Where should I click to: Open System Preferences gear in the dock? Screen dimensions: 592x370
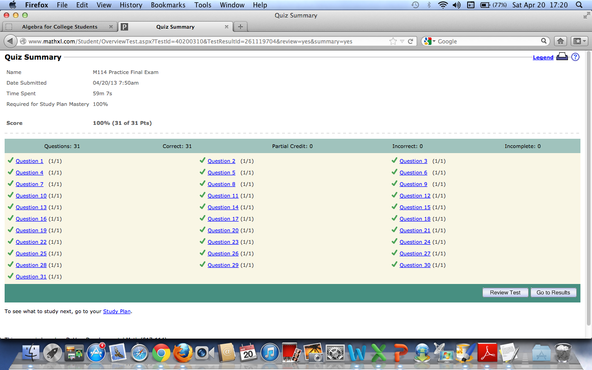335,353
